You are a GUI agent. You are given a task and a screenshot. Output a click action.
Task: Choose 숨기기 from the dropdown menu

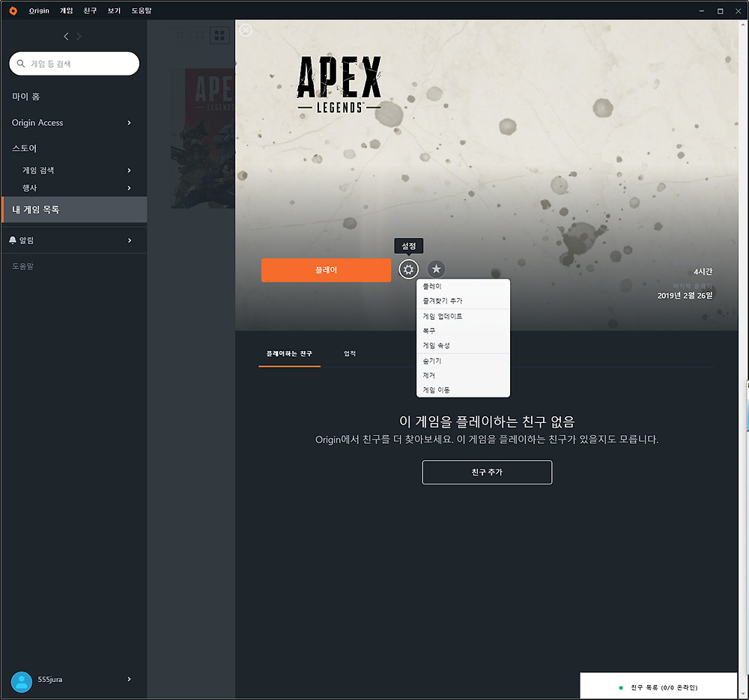pos(464,361)
